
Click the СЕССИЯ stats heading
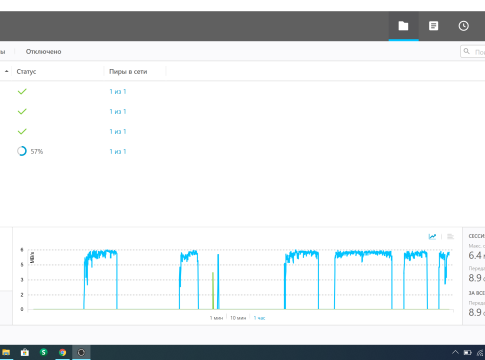477,236
